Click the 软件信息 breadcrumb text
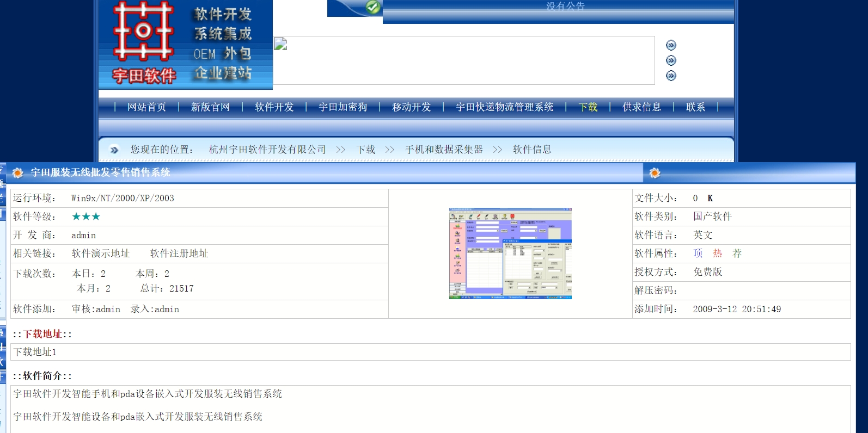Image resolution: width=868 pixels, height=433 pixels. (x=532, y=150)
